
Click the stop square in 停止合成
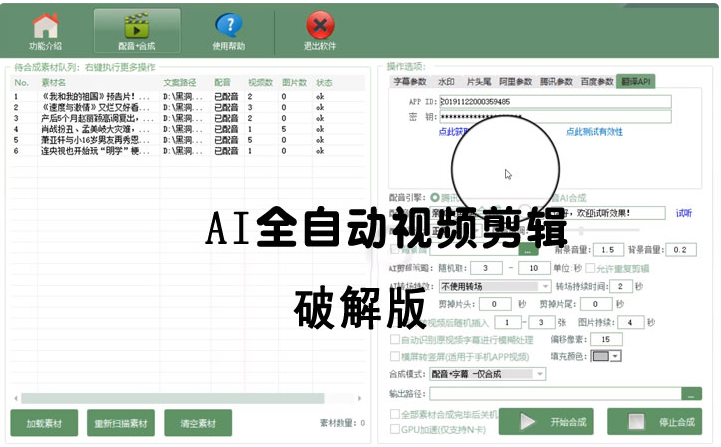coord(636,421)
